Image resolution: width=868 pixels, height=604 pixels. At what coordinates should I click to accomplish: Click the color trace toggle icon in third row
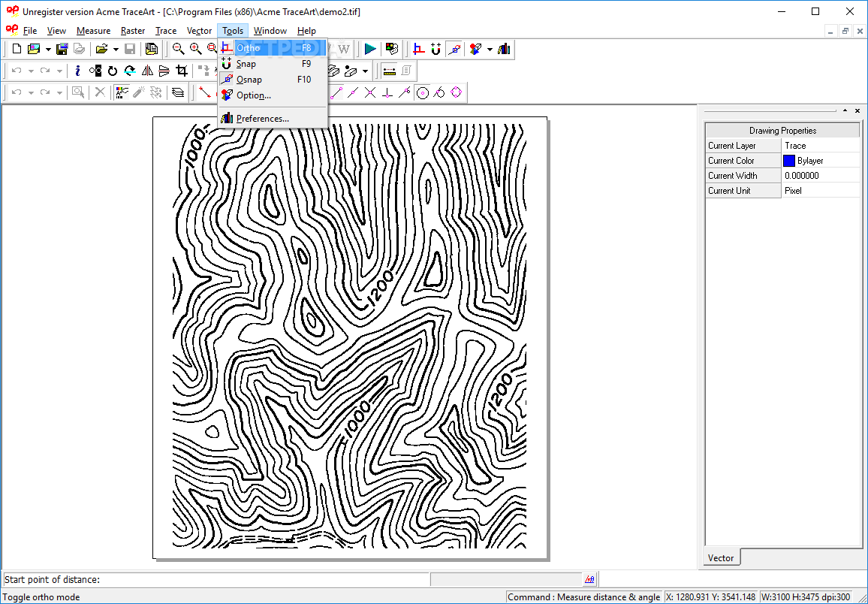[121, 92]
